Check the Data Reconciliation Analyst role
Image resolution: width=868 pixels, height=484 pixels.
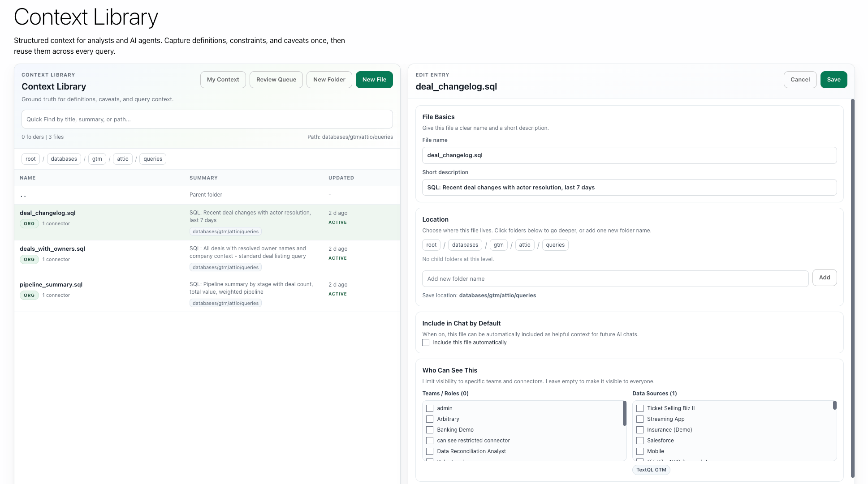click(x=430, y=451)
